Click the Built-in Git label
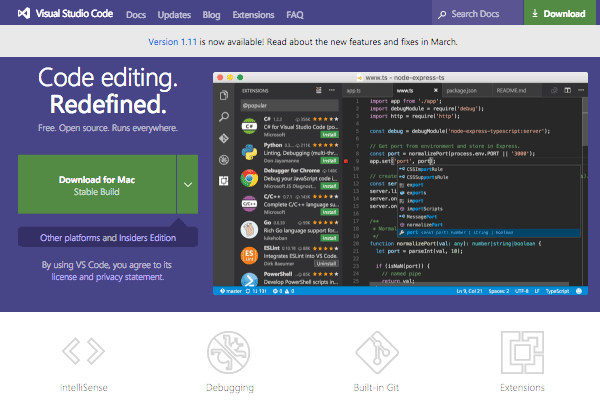The width and height of the screenshot is (600, 400). coord(376,387)
